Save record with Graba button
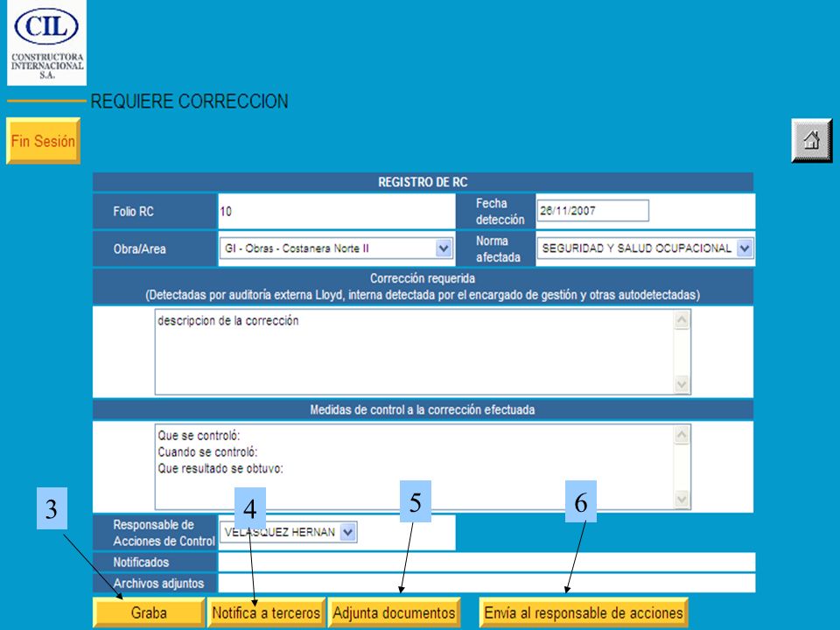This screenshot has width=840, height=630. 149,612
